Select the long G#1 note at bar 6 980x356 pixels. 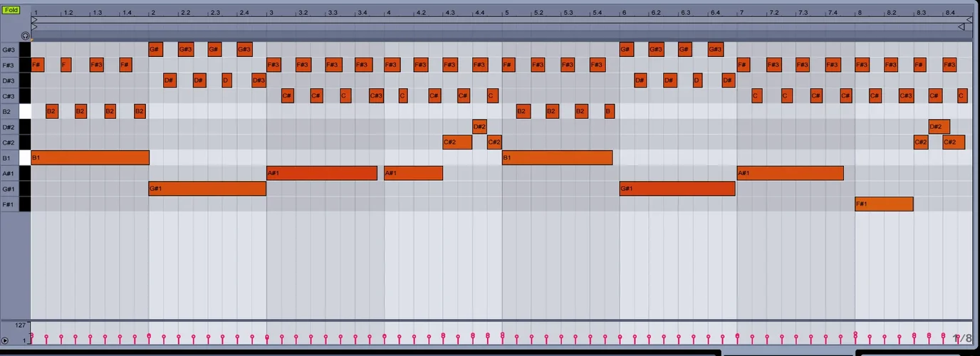[677, 189]
